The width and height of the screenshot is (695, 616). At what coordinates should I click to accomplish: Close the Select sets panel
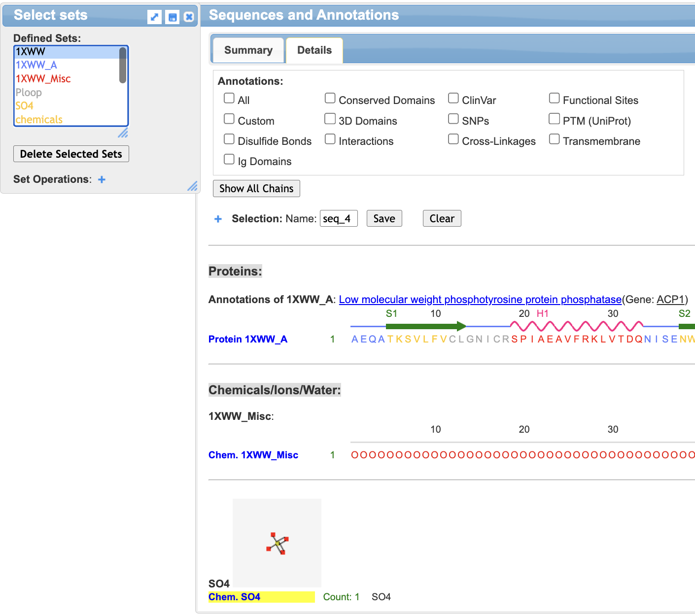189,17
